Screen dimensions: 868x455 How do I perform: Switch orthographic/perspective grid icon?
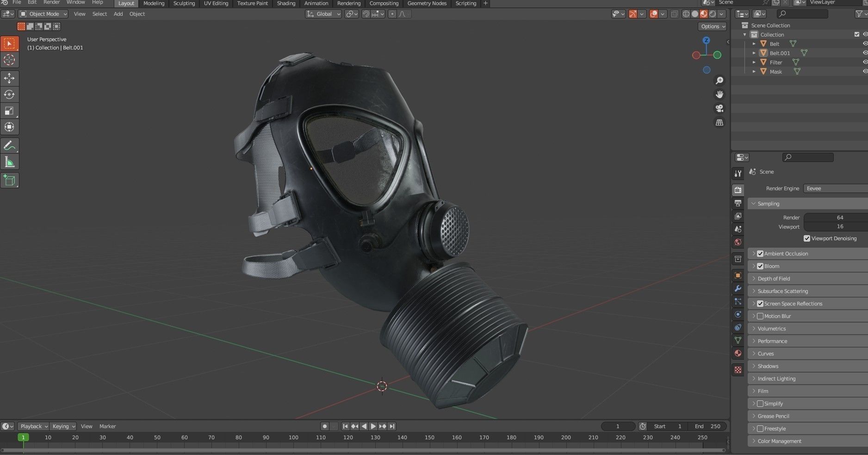click(x=719, y=123)
